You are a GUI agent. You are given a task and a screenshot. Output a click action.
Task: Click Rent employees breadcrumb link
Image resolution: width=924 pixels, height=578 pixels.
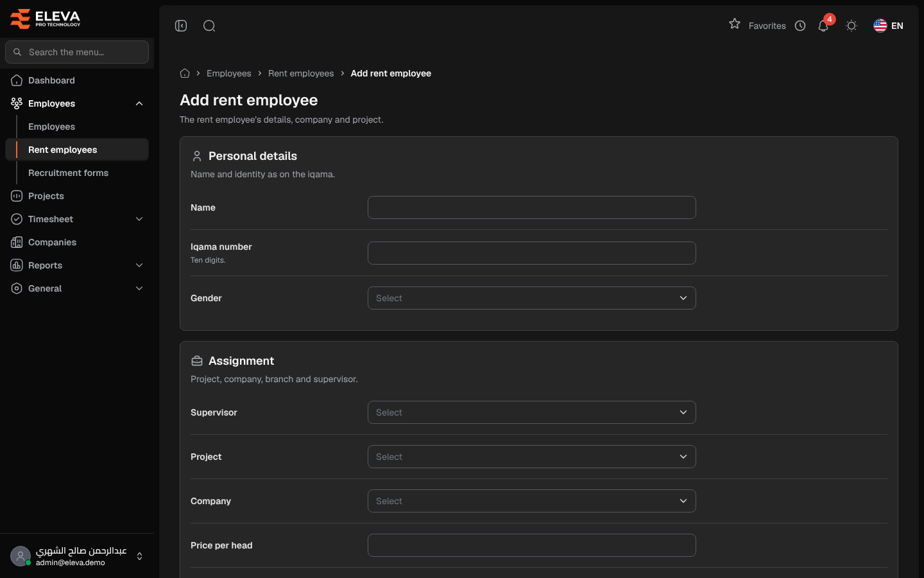(301, 73)
